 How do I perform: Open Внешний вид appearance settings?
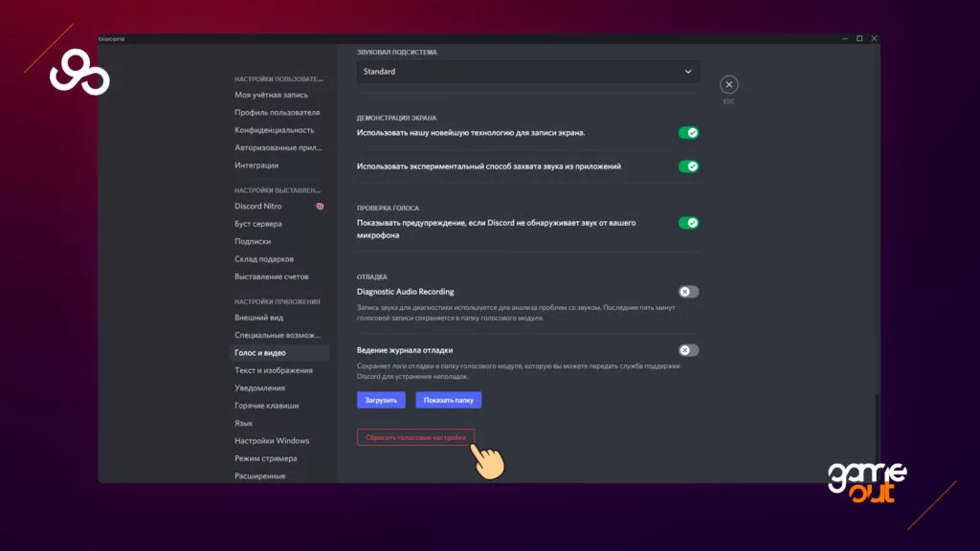pyautogui.click(x=259, y=318)
